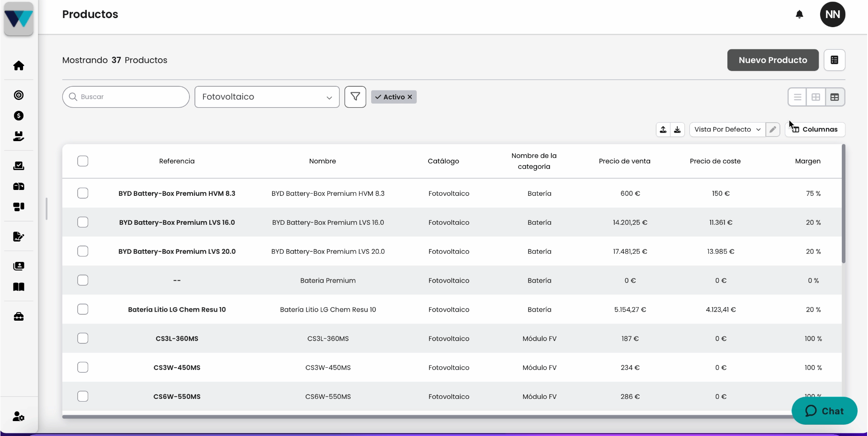Open the boards layout sidebar icon
The image size is (868, 436).
point(19,207)
